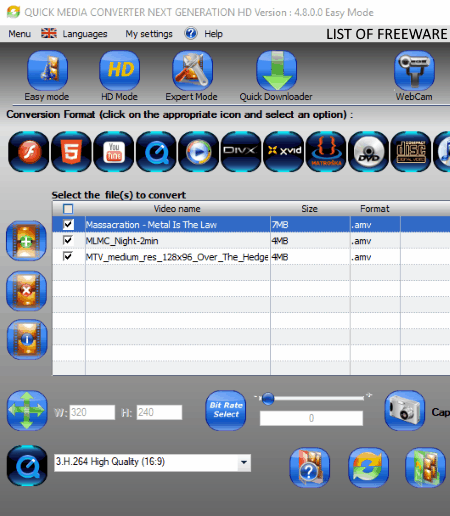Sort by the Size column header

[x=310, y=209]
